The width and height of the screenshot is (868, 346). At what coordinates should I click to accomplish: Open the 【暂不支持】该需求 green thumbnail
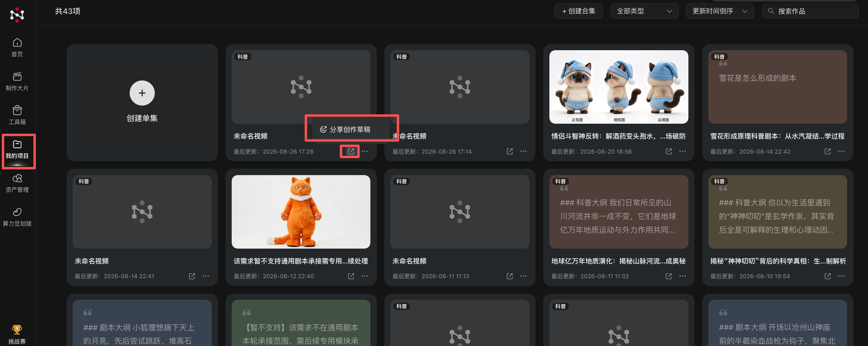(301, 323)
